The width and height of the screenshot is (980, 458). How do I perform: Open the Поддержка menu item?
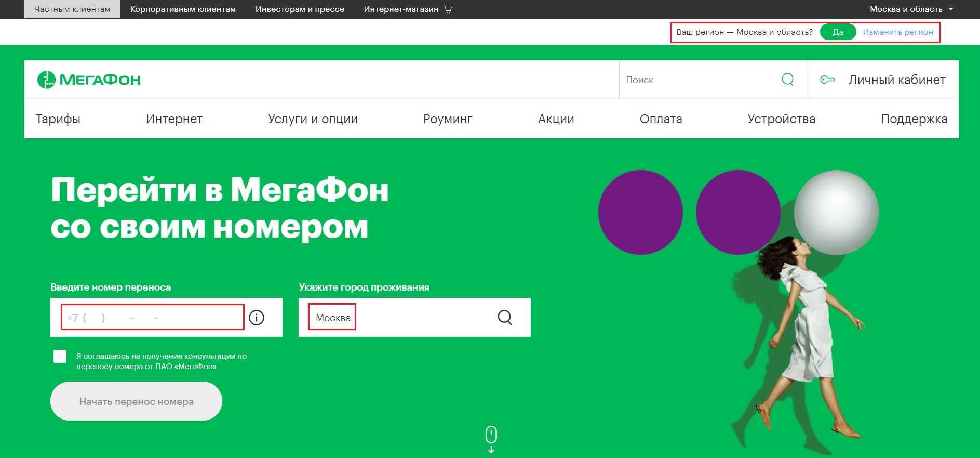click(914, 119)
